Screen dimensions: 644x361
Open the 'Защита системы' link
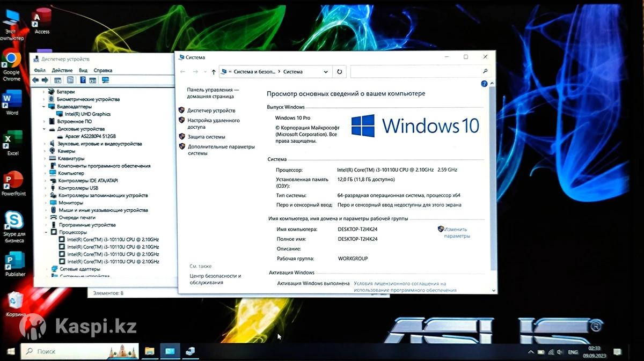(x=207, y=137)
